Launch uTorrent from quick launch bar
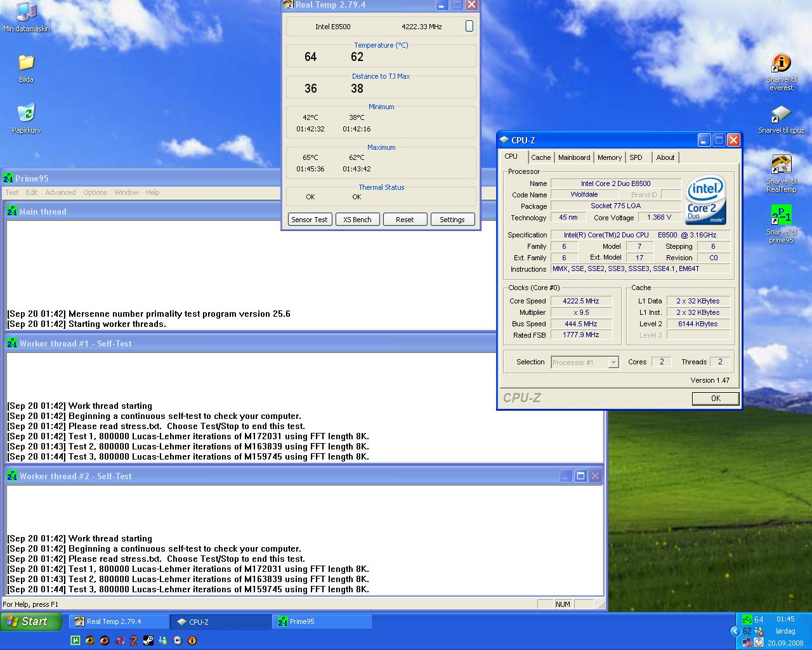 (75, 640)
